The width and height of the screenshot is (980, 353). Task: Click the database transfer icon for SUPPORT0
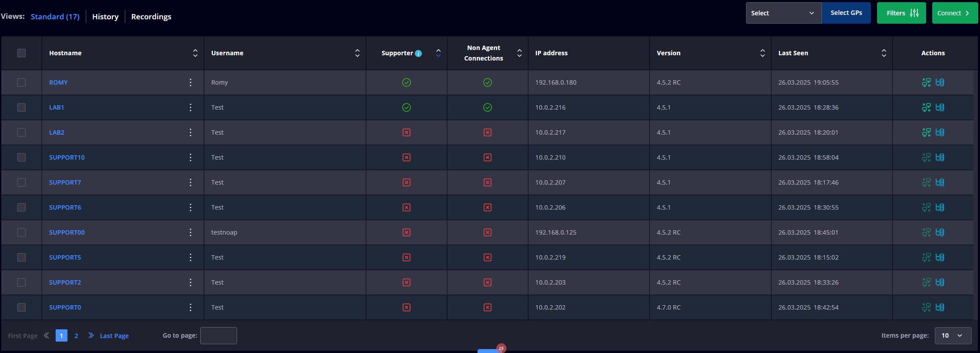click(940, 307)
